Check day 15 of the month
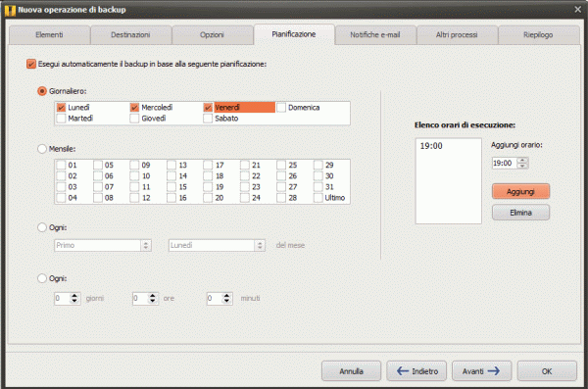588x389 pixels. pyautogui.click(x=171, y=187)
